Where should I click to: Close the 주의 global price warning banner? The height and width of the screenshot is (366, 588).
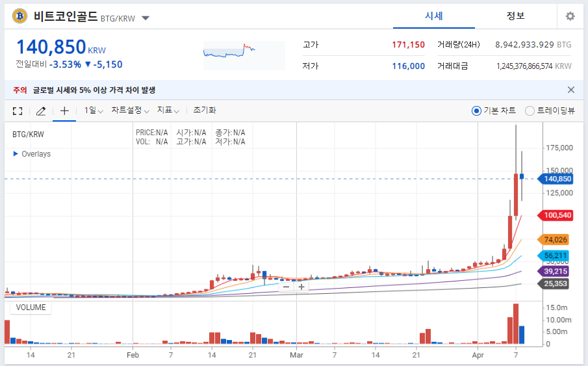[x=570, y=90]
